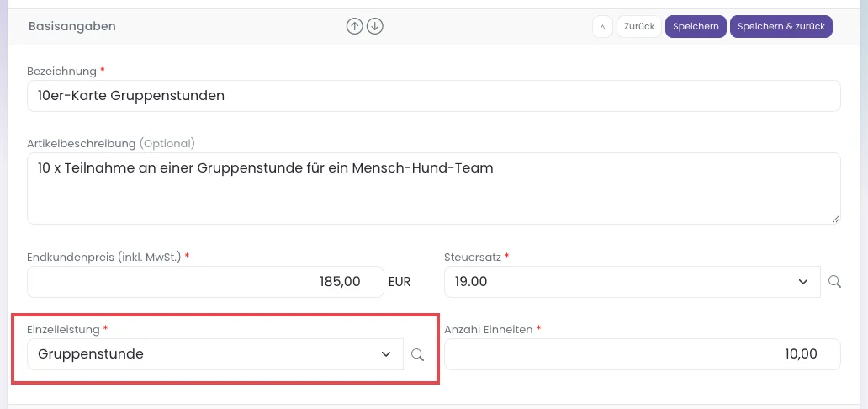868x409 pixels.
Task: Click the Bezeichnung field label
Action: click(x=61, y=72)
